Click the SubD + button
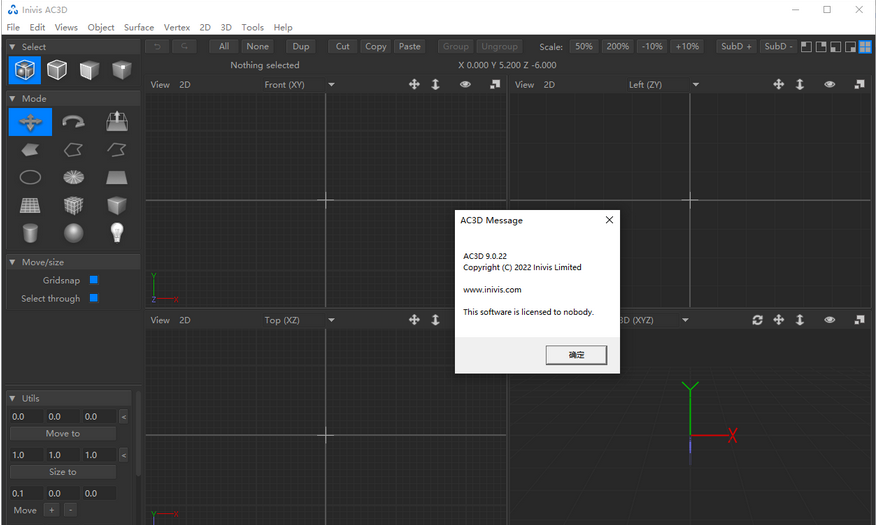Viewport: 877px width, 525px height. pyautogui.click(x=737, y=46)
